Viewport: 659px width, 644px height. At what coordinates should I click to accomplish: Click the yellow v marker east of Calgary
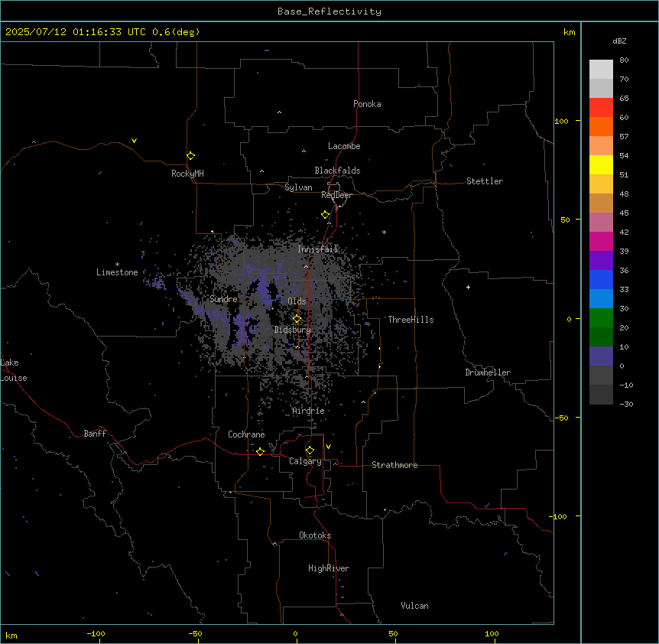pyautogui.click(x=328, y=447)
